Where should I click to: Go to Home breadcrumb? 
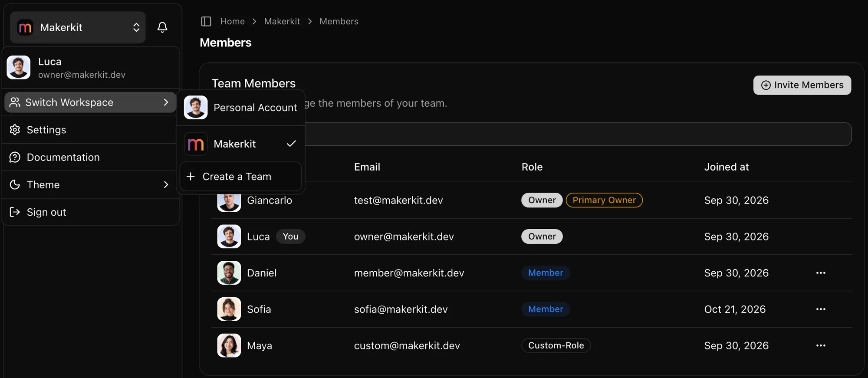233,21
